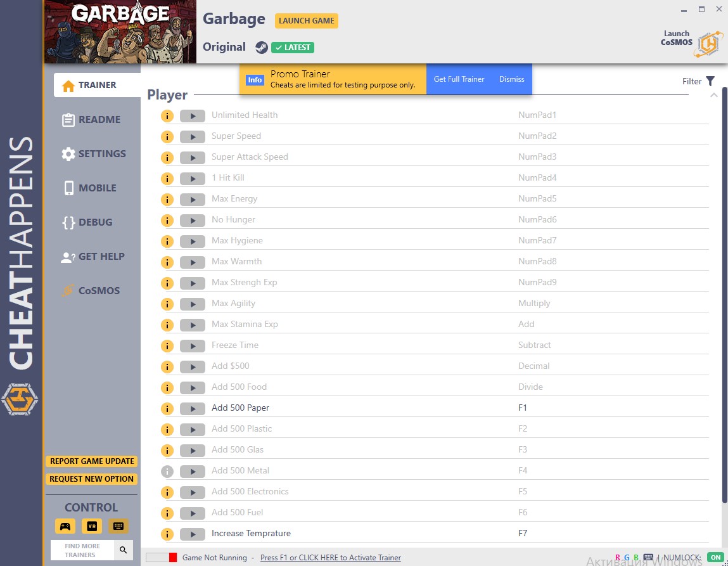Click the NumPad1 hotkey for Unlimited Health
728x566 pixels.
pos(537,115)
